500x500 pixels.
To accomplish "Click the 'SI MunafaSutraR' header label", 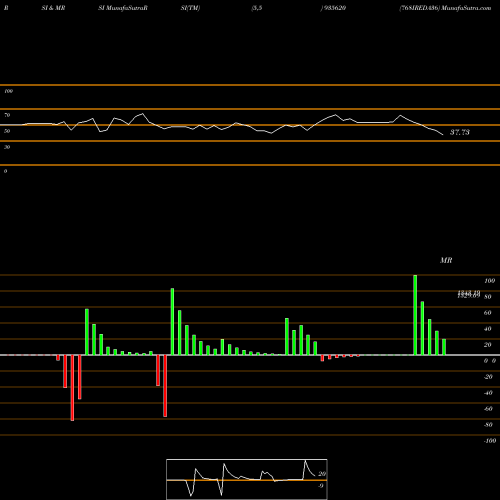I will (123, 8).
